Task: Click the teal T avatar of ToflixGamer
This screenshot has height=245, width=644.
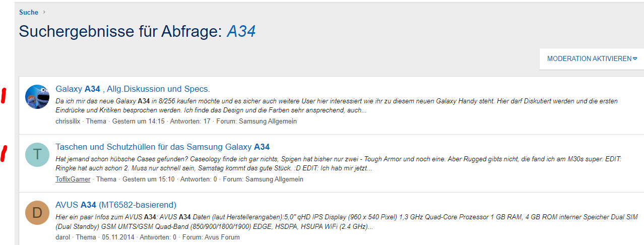Action: coord(37,155)
